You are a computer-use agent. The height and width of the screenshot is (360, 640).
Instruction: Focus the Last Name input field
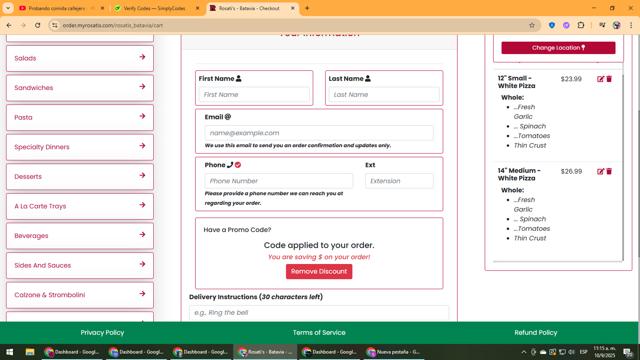pos(384,95)
